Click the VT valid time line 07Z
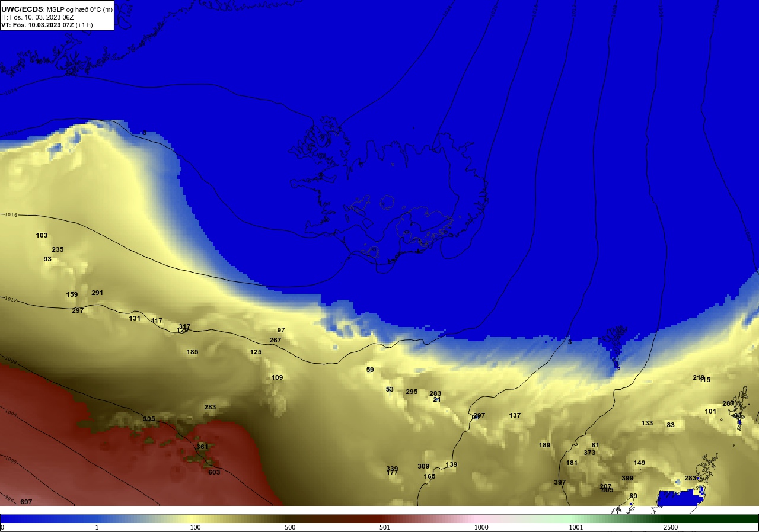759x532 pixels. coord(47,25)
